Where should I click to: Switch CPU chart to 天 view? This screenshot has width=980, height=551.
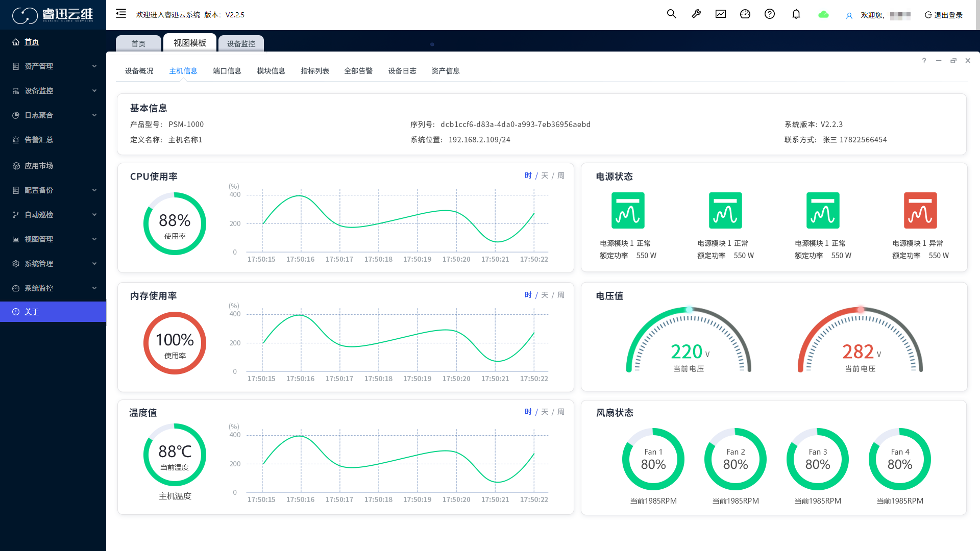(545, 176)
